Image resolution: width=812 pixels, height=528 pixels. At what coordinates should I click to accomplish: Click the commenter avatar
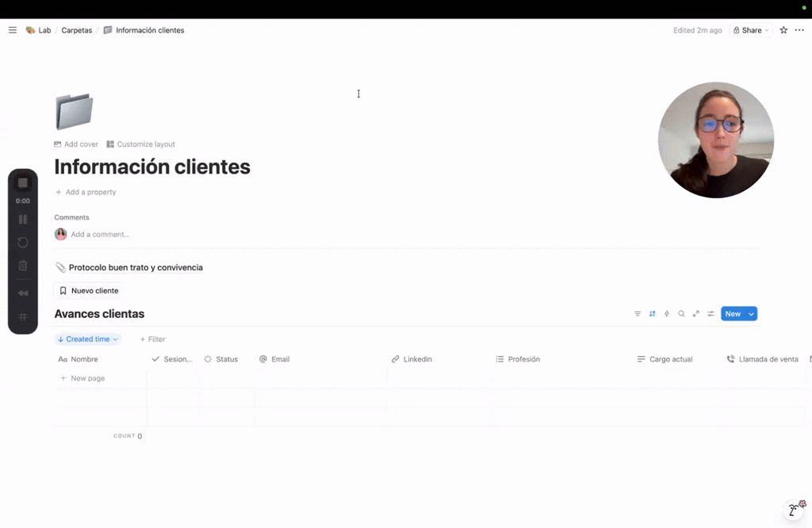point(60,234)
